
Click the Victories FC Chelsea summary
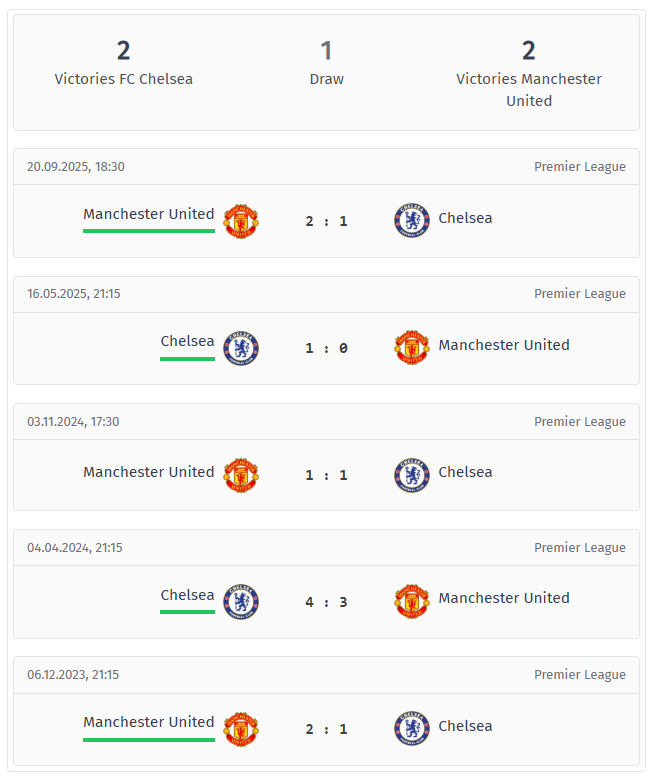(124, 63)
